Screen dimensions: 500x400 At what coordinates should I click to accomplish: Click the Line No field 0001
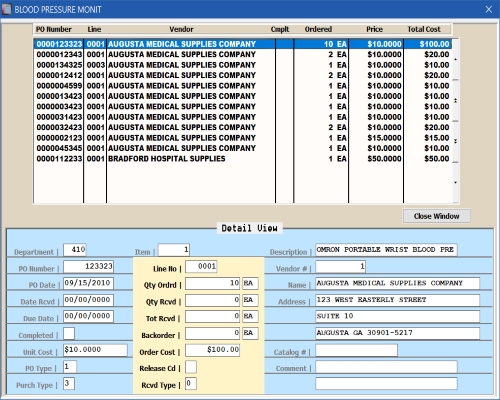click(x=201, y=266)
